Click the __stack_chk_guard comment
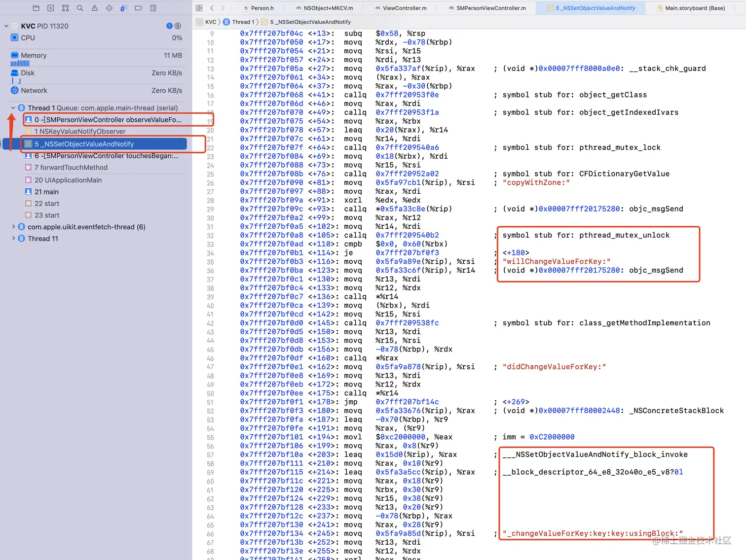 [668, 69]
